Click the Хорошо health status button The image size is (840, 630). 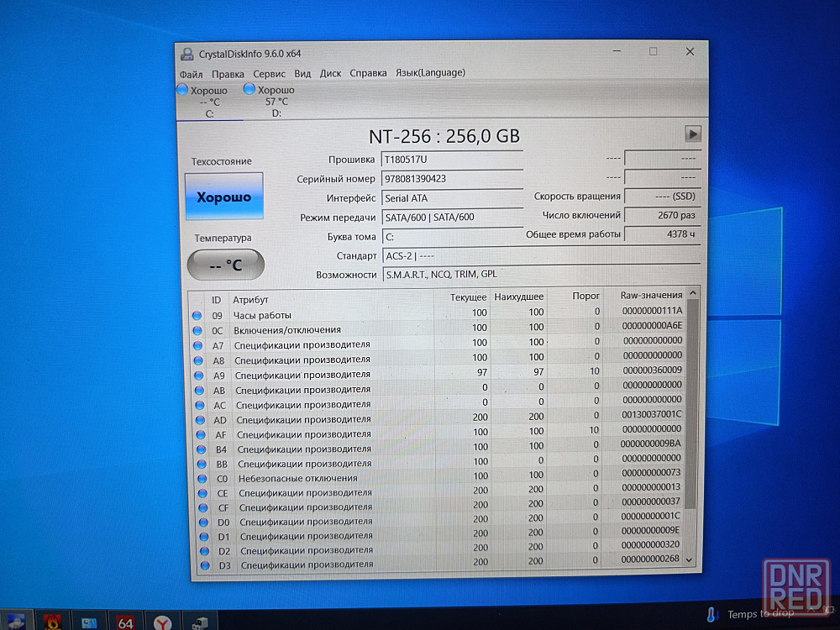224,197
